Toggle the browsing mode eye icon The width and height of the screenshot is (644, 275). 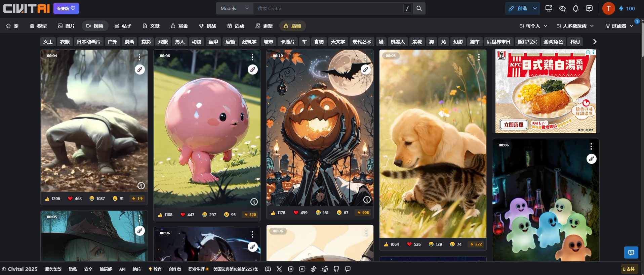click(x=562, y=8)
